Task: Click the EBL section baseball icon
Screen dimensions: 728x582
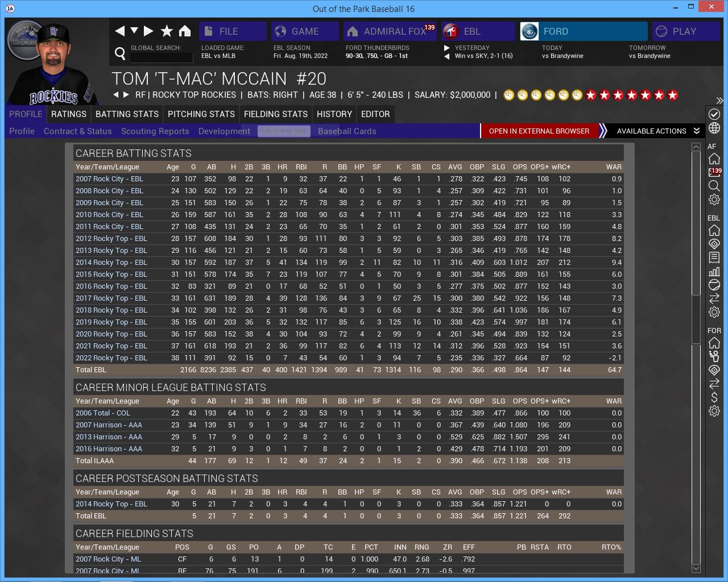Action: tap(714, 285)
